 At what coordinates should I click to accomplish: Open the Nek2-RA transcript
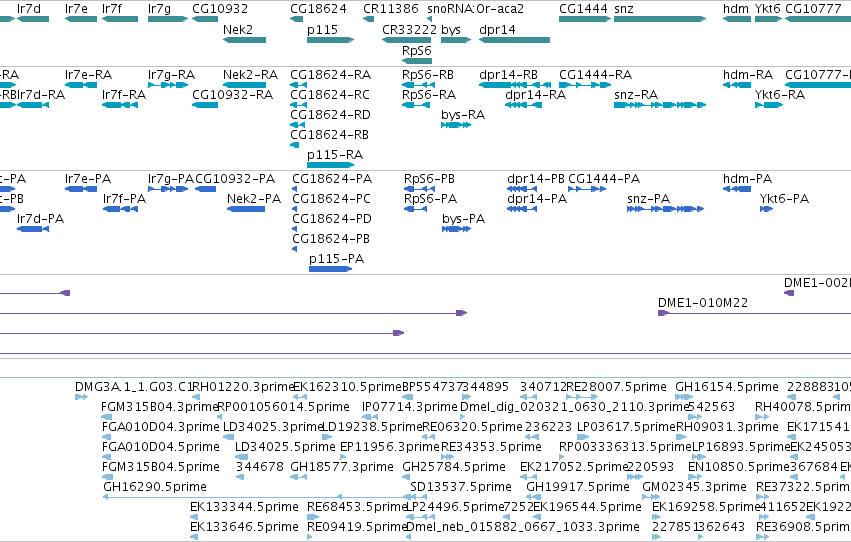coord(244,85)
